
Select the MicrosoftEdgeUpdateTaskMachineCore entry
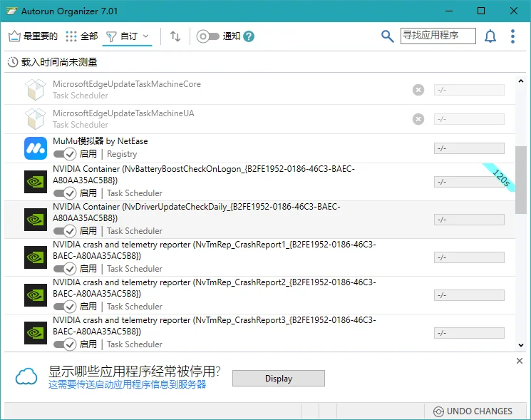(x=259, y=90)
